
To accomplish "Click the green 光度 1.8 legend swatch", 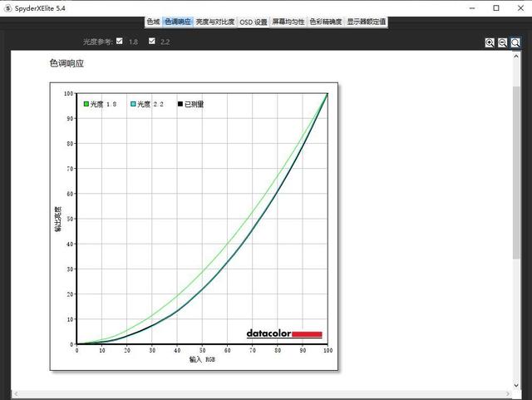I will tap(86, 104).
